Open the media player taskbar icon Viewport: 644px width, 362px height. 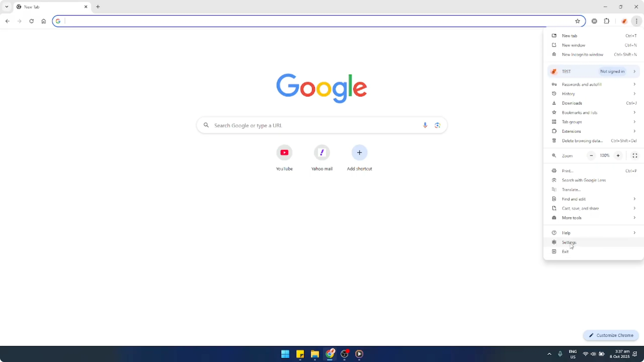click(359, 354)
